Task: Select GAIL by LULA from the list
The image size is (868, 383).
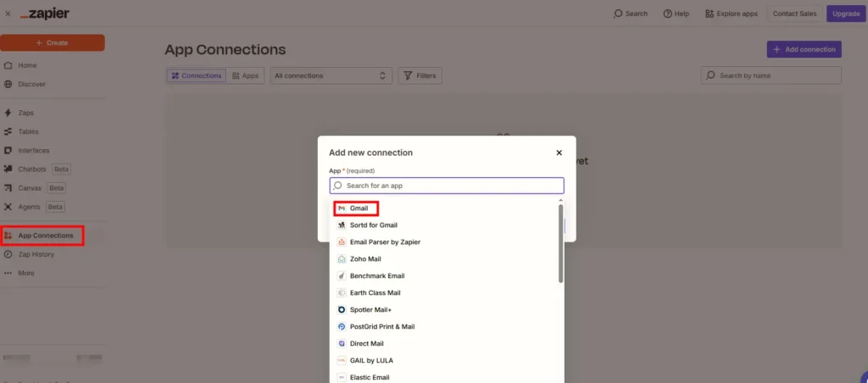Action: 442,360
